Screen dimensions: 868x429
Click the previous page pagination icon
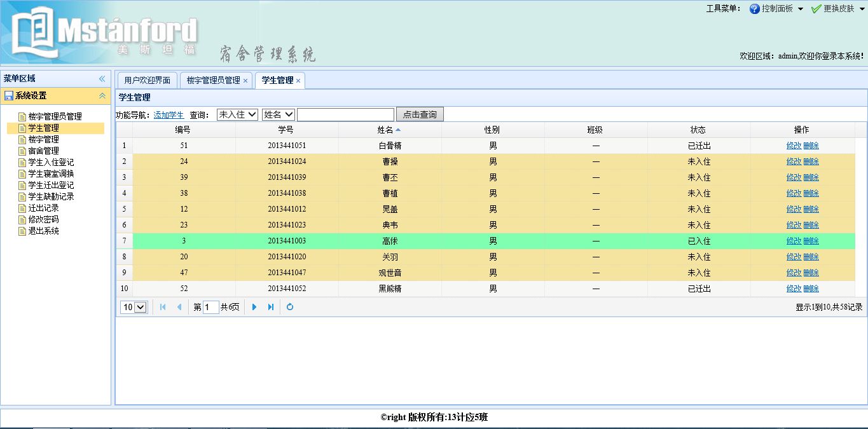point(179,307)
